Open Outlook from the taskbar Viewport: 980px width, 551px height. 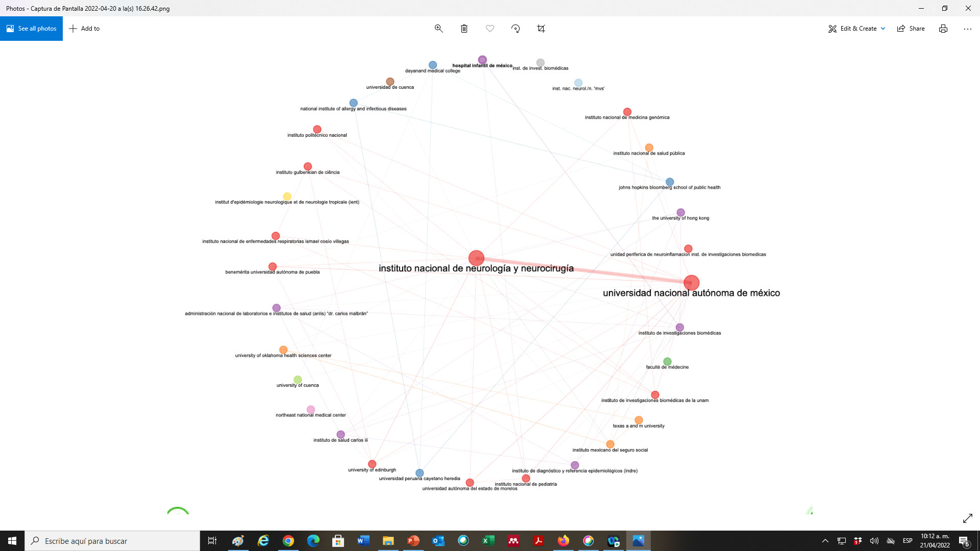pyautogui.click(x=438, y=541)
